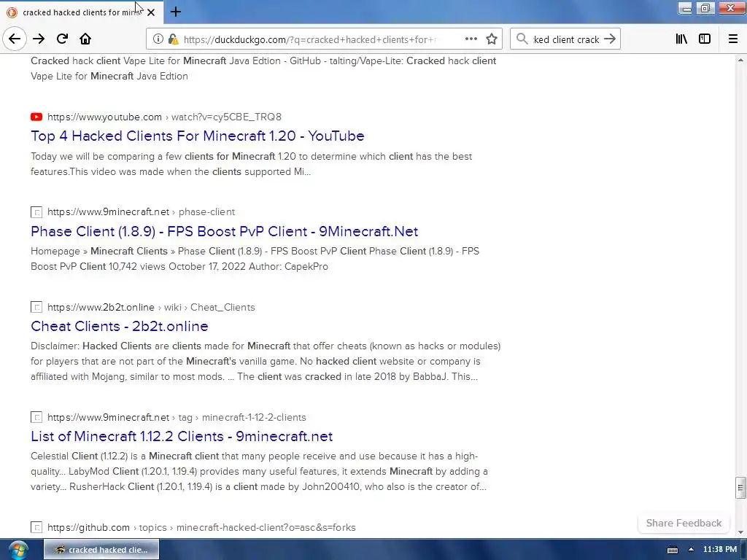This screenshot has height=560, width=747.
Task: Click github.com topics minecraft-hacked-client URL
Action: click(201, 527)
